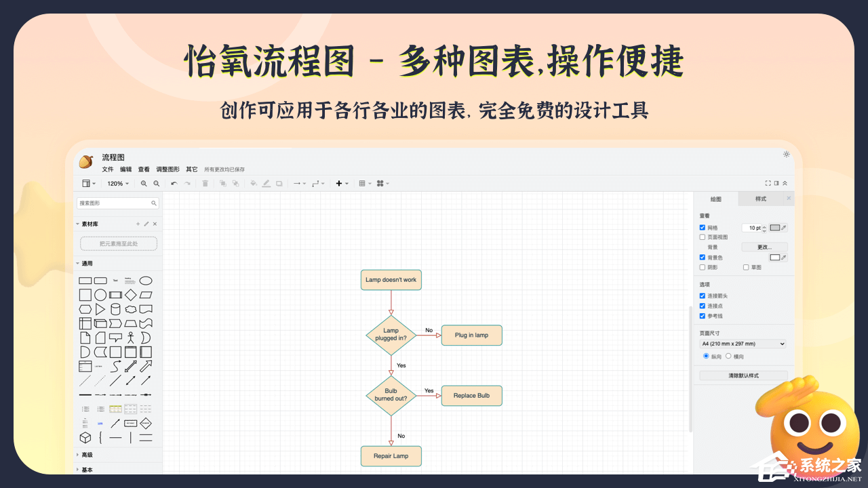Switch to the 样式 tab
Image resolution: width=868 pixels, height=488 pixels.
coord(761,199)
